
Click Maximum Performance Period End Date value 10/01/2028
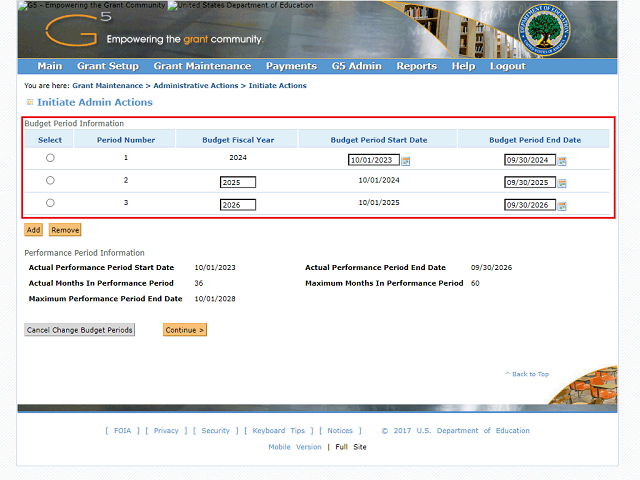pos(215,299)
